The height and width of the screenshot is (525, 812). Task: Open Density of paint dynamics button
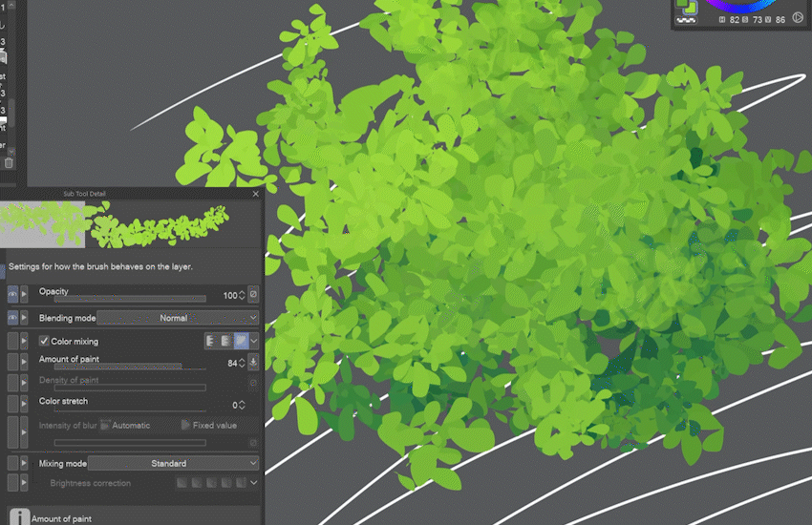click(253, 383)
